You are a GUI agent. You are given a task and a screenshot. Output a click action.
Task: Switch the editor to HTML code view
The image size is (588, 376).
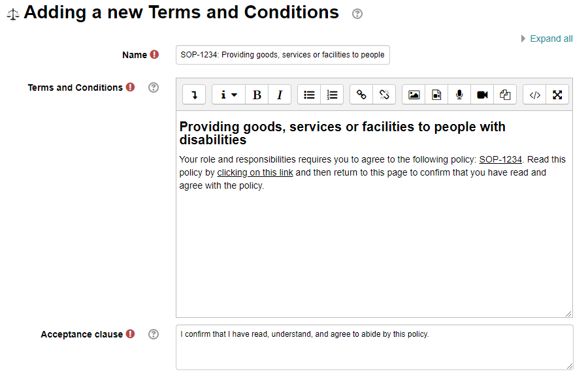(534, 95)
